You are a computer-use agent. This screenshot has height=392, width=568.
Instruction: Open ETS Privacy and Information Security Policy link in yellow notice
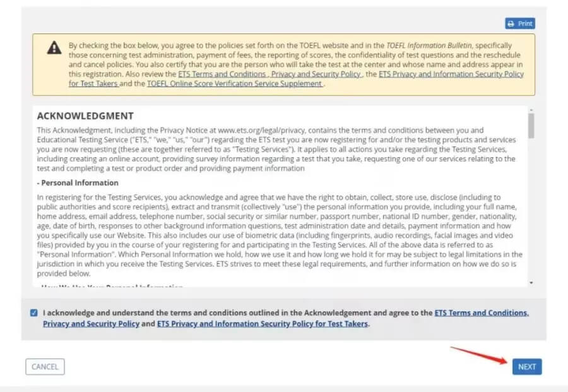(297, 79)
